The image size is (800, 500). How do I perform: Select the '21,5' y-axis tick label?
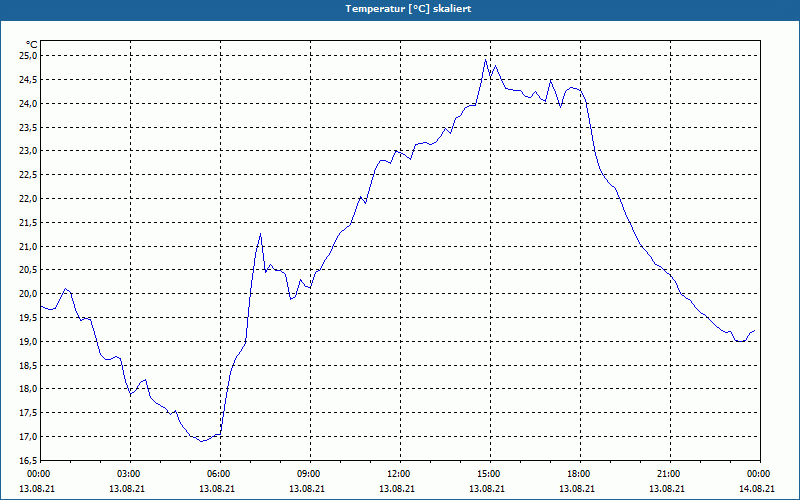[x=28, y=222]
